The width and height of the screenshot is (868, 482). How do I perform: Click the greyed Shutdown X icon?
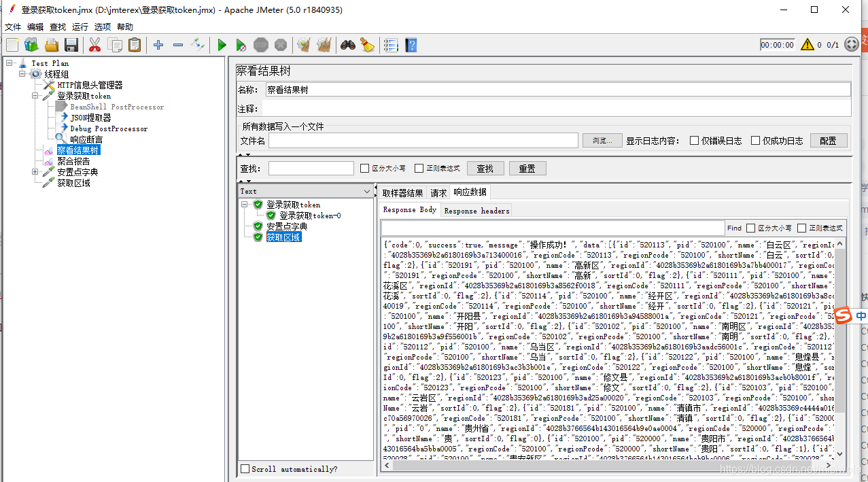(x=281, y=45)
